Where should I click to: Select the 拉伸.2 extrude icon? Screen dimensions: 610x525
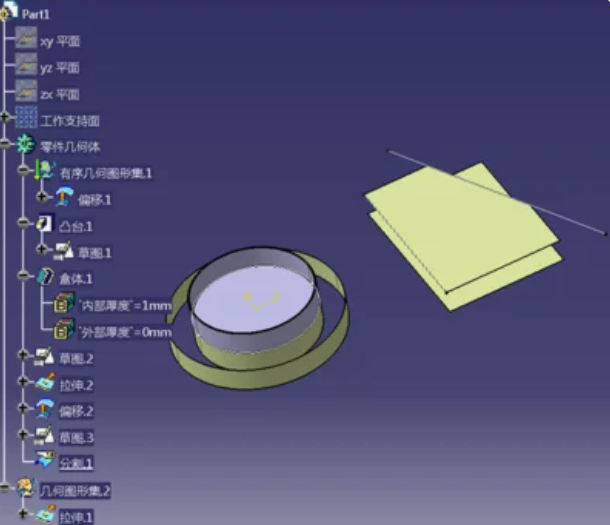tap(45, 383)
